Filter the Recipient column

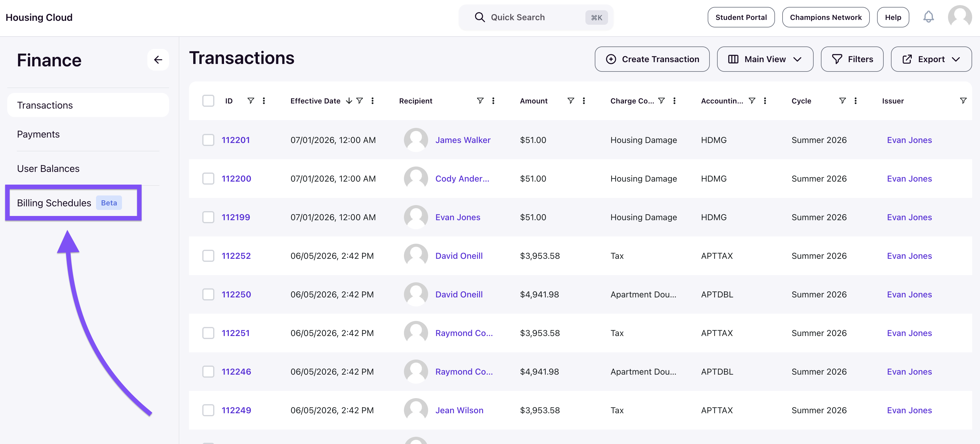tap(480, 101)
